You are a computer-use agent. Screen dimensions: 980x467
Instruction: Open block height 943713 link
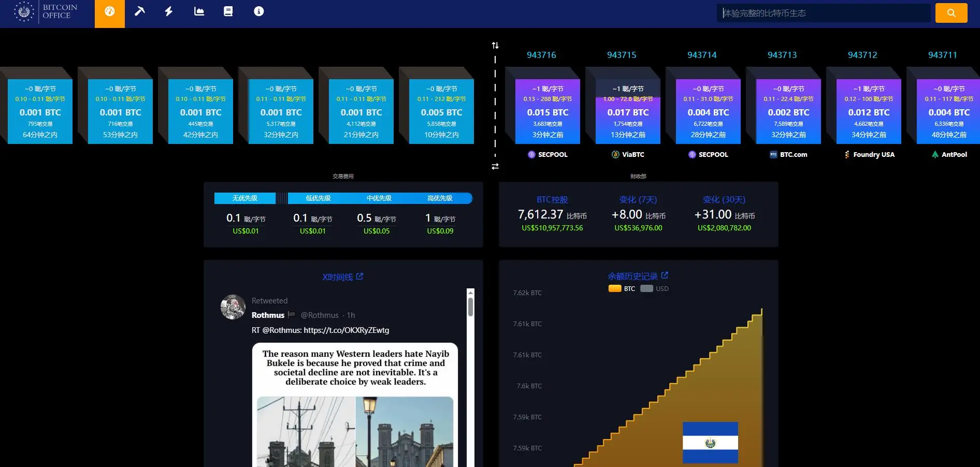pyautogui.click(x=782, y=55)
